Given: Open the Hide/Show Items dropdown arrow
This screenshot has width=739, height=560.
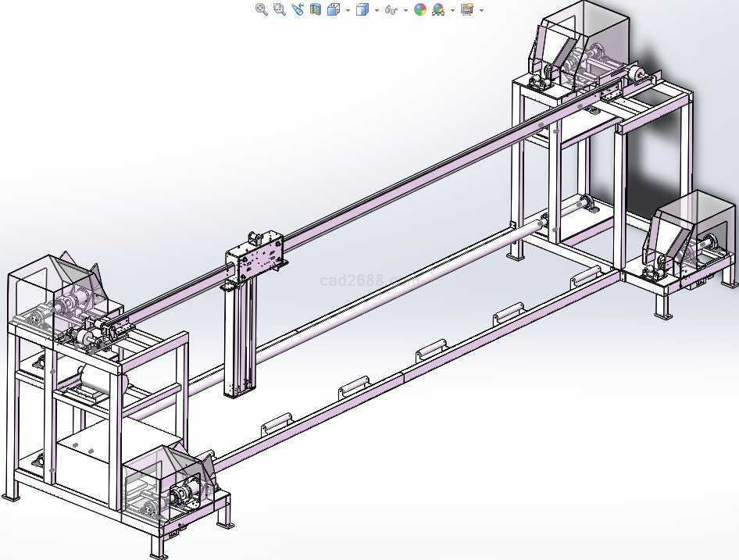Looking at the screenshot, I should point(405,10).
